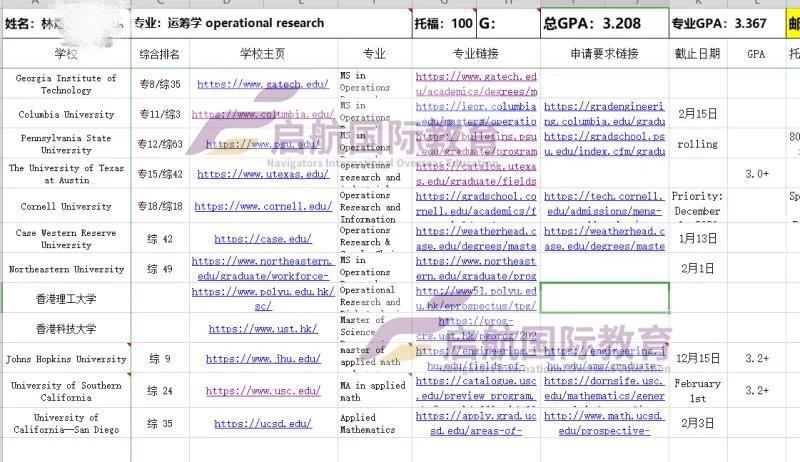Select the 1月13日 deadline cell
Viewport: 800px width, 462px height.
(x=698, y=239)
